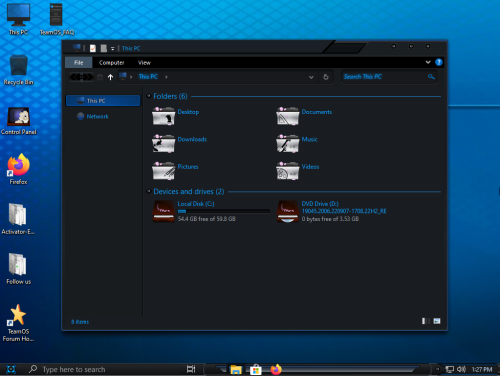Select Recycle Bin desktop icon
This screenshot has height=376, width=500.
pos(18,70)
